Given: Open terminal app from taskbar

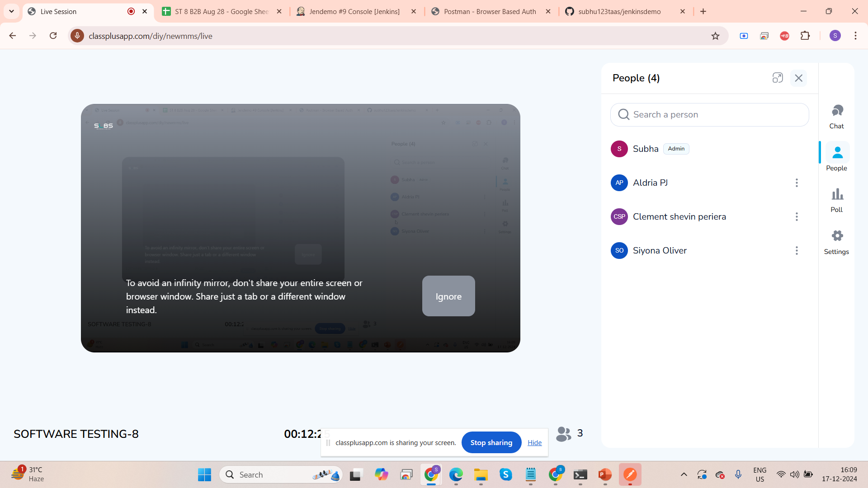Looking at the screenshot, I should pyautogui.click(x=580, y=475).
